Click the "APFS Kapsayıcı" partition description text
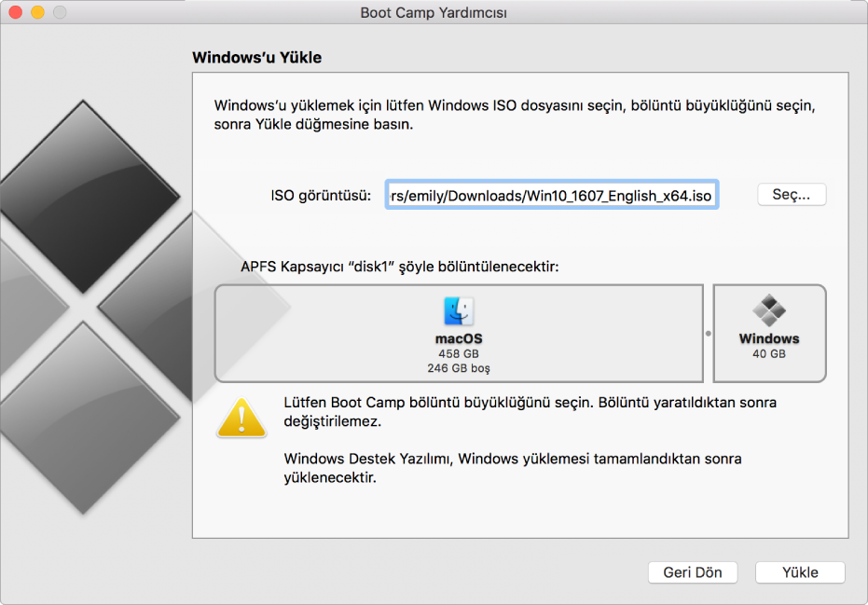 [400, 267]
